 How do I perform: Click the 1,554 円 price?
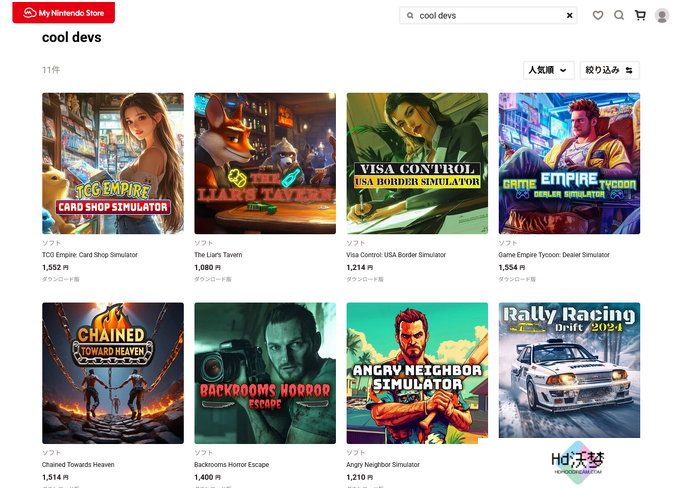(512, 268)
